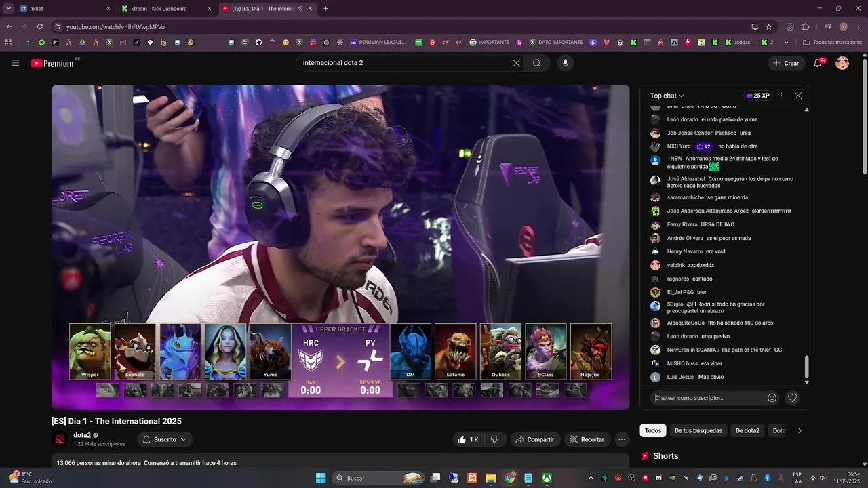Open the Windows Start menu
868x488 pixels.
[321, 478]
